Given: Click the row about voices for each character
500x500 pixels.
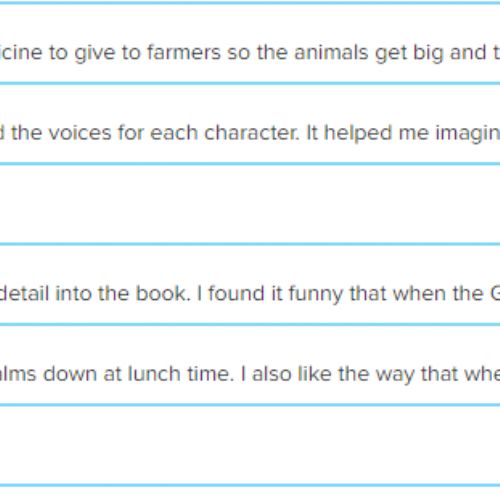Looking at the screenshot, I should click(x=250, y=123).
